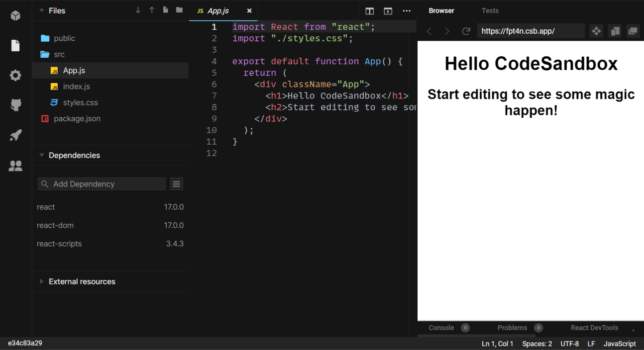
Task: Close the App.js editor tab
Action: pyautogui.click(x=249, y=11)
